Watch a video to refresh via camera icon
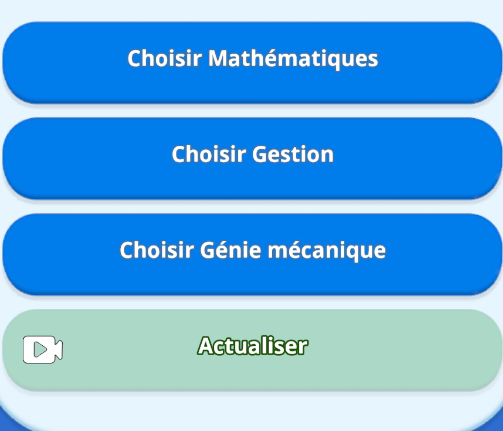503x431 pixels. point(43,349)
